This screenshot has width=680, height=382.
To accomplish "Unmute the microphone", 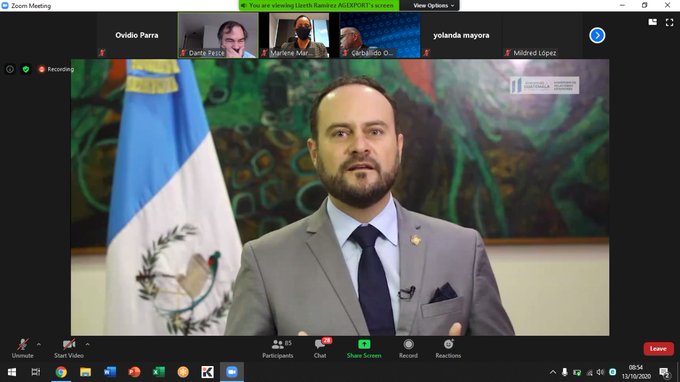I will click(x=23, y=349).
